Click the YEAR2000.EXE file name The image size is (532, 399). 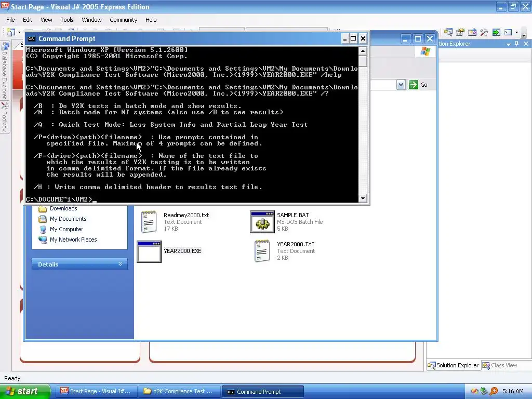click(182, 251)
